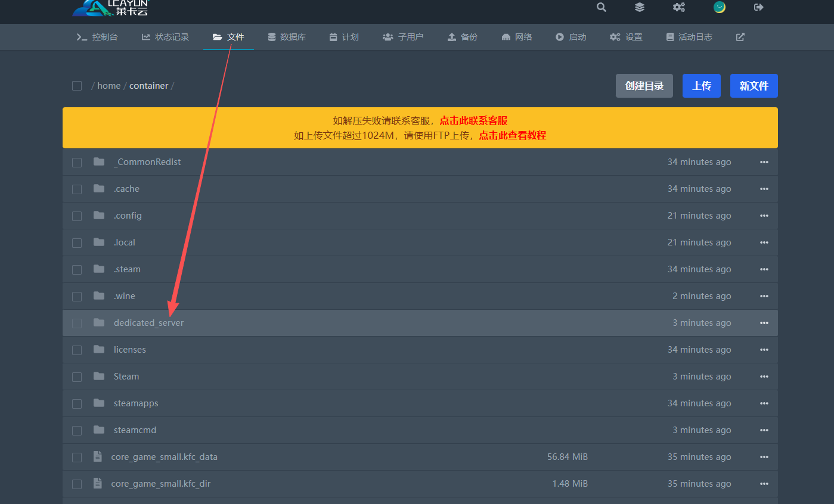Tick the checkbox for dedicated_server folder
The height and width of the screenshot is (504, 834).
point(77,323)
